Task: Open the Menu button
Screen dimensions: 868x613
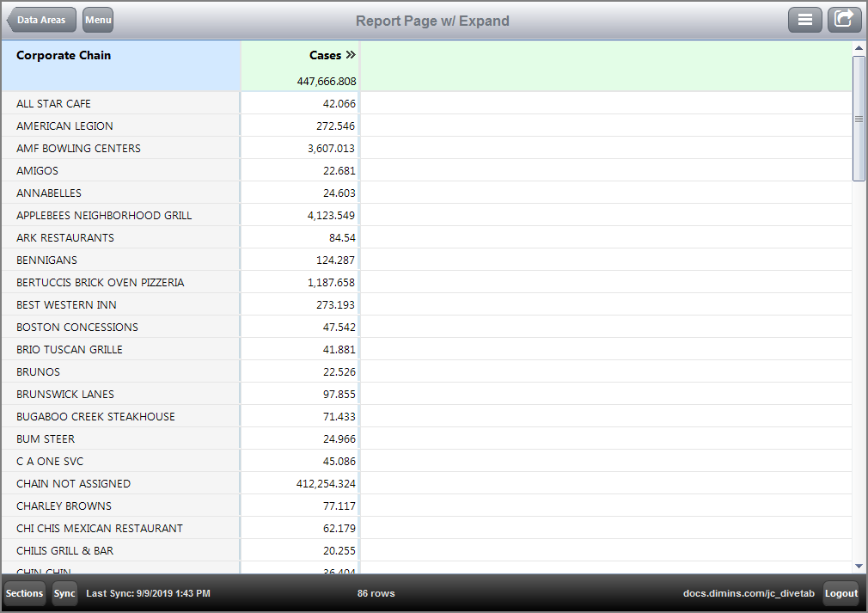Action: point(98,20)
